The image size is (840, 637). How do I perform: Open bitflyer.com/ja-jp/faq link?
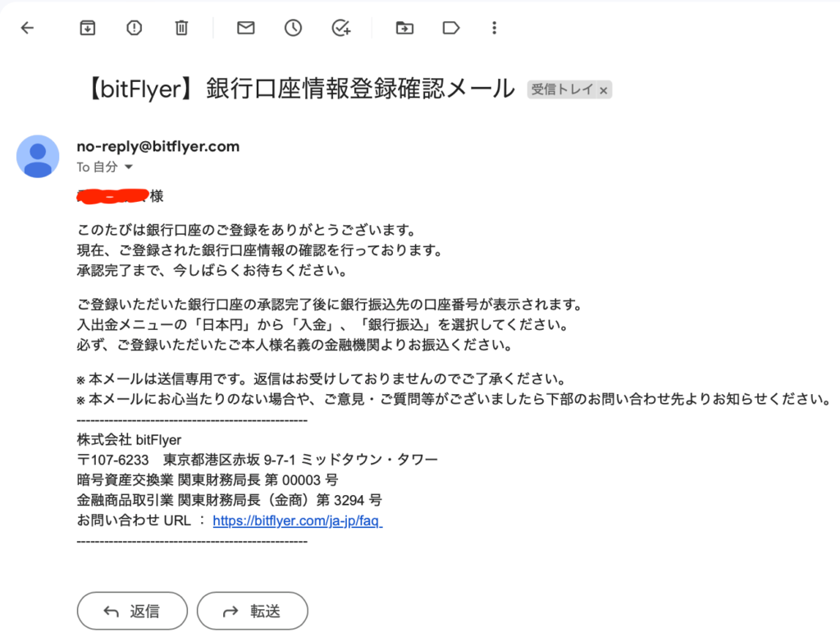tap(297, 520)
